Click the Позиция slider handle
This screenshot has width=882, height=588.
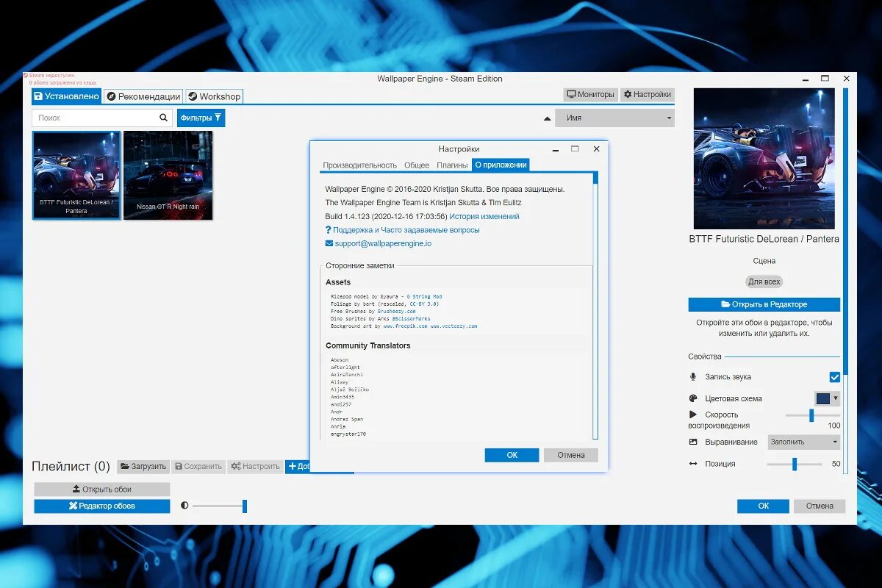pos(795,464)
